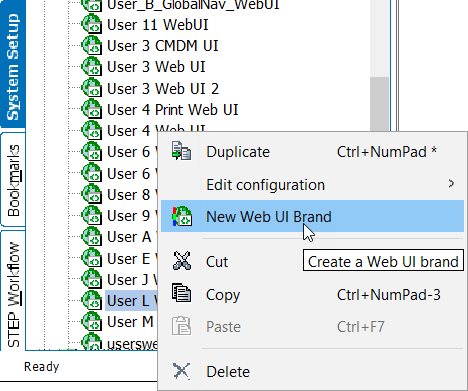
Task: Select User 3 Web UI 2 tree node
Action: [163, 89]
